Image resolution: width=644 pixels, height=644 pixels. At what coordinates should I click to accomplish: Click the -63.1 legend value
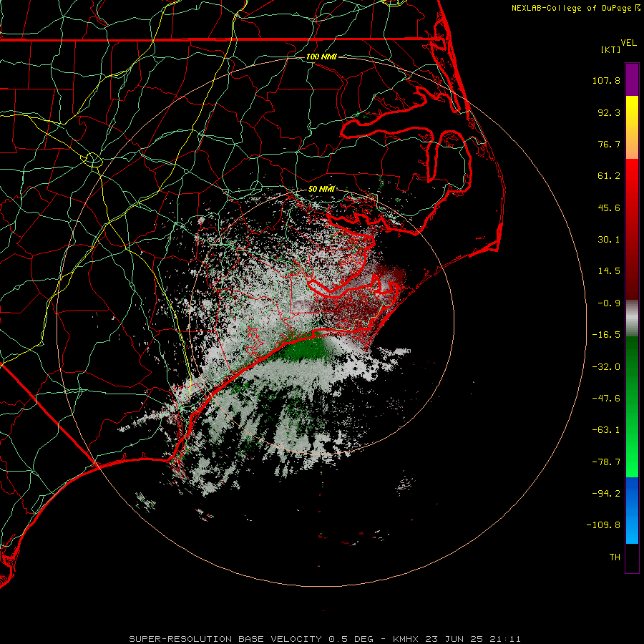click(606, 430)
